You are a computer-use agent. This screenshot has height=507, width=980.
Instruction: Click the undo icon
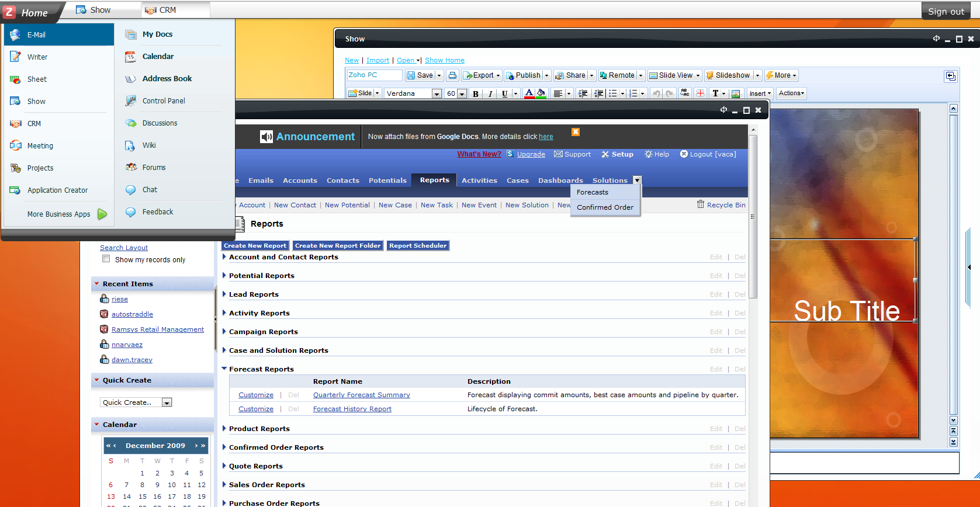point(656,93)
